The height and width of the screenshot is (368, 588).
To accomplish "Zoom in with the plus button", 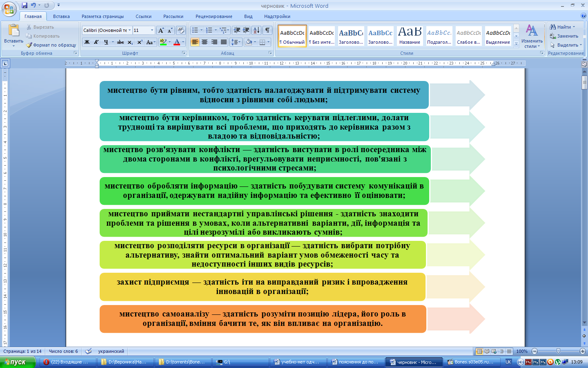I will [583, 351].
